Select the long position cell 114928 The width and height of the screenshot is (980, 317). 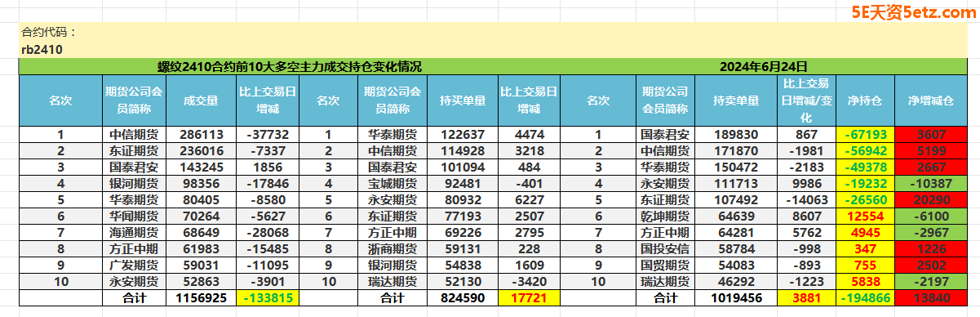point(463,150)
